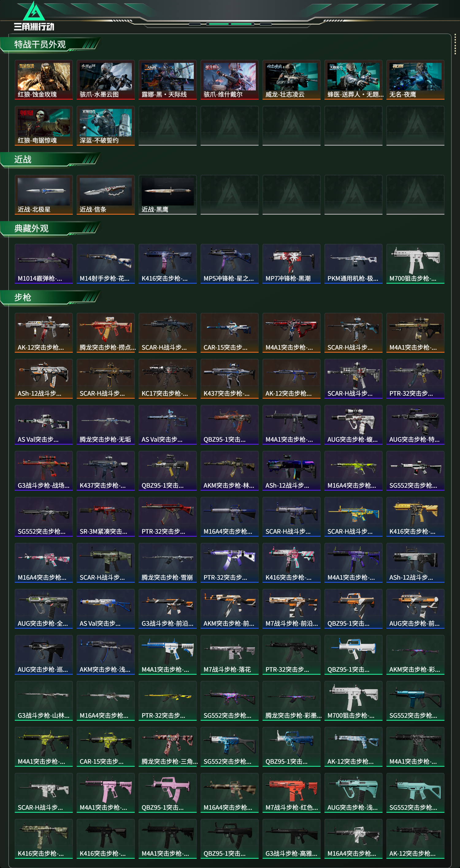Select the 红狼-蚀金玫瑰 operator skin
The width and height of the screenshot is (460, 868).
click(44, 80)
